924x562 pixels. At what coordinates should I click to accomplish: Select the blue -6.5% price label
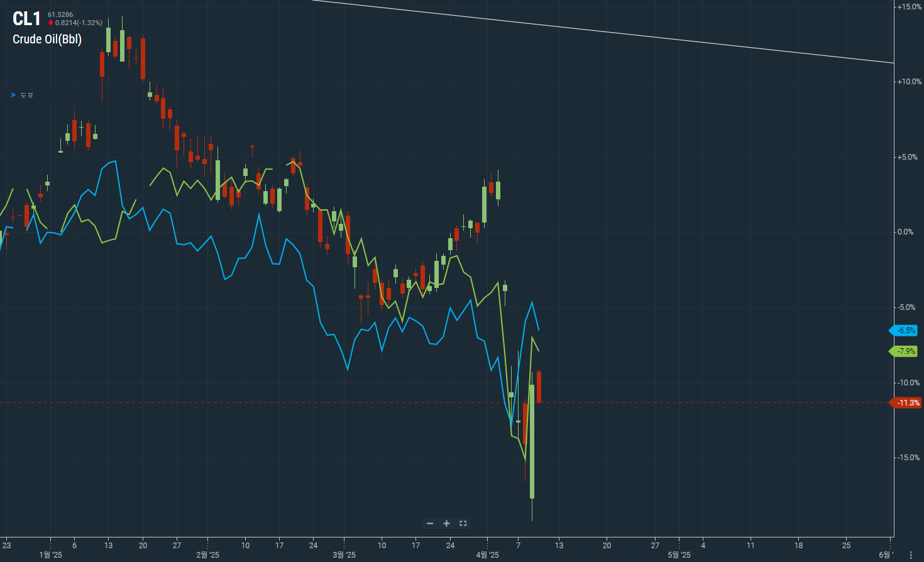(905, 331)
